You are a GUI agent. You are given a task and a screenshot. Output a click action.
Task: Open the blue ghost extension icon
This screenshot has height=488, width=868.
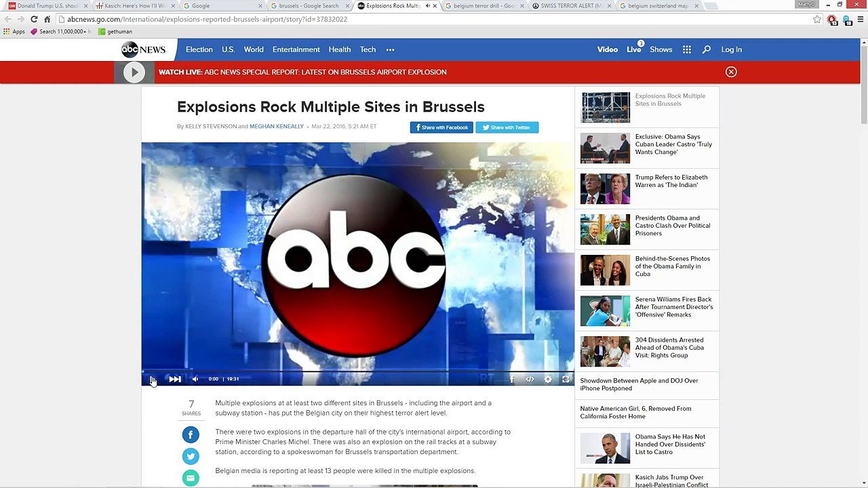[847, 20]
